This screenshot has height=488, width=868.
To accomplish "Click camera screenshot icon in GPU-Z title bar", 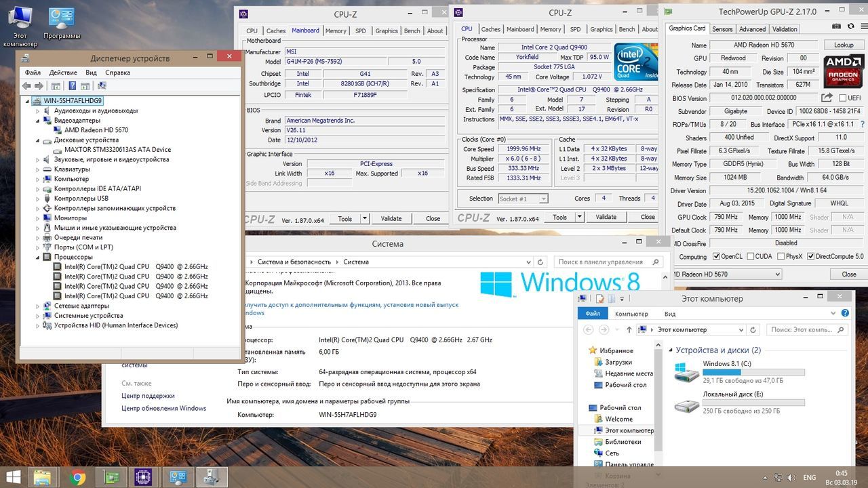I will [x=835, y=27].
